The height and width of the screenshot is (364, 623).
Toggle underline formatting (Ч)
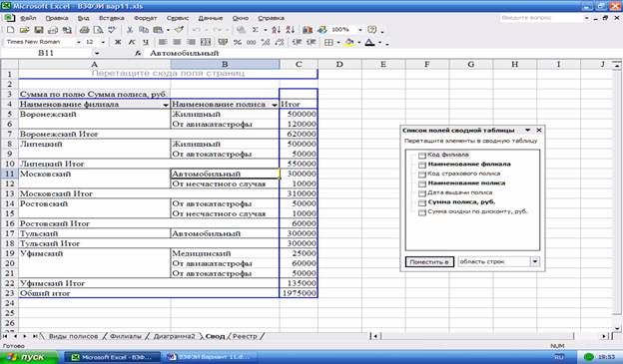point(146,42)
